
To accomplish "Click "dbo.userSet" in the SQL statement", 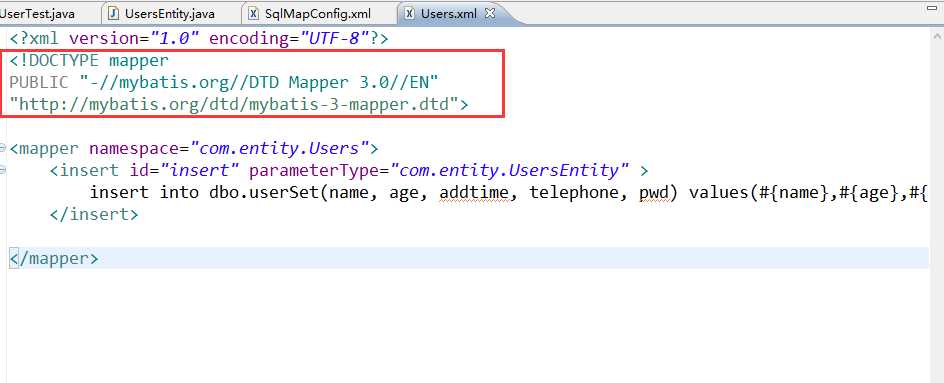I will pyautogui.click(x=264, y=193).
